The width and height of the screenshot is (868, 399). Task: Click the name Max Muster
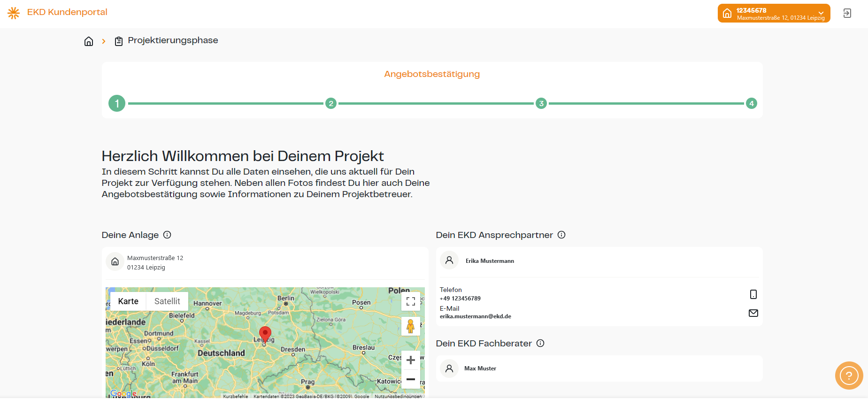(480, 368)
